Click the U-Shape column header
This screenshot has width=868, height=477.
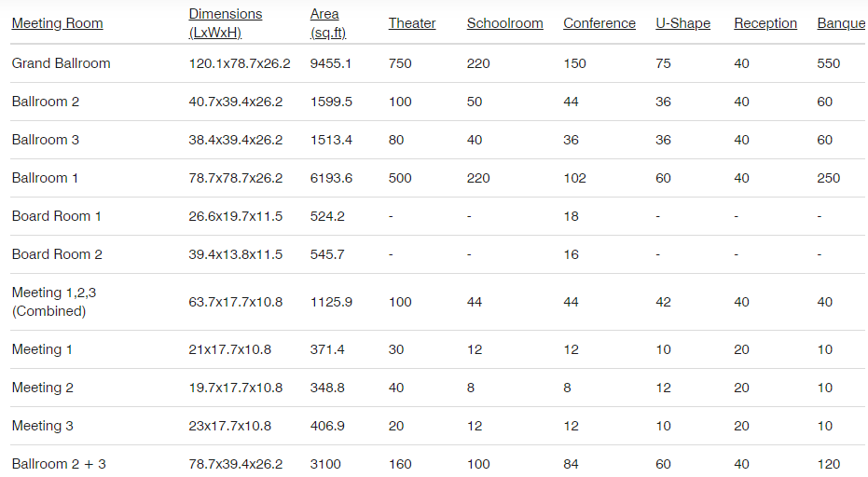click(x=683, y=23)
